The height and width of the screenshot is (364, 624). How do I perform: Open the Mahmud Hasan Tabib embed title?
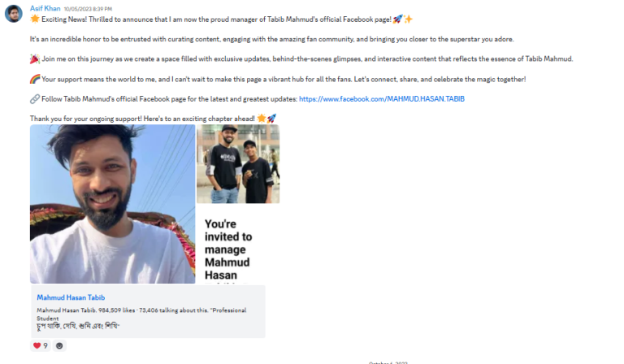(71, 297)
